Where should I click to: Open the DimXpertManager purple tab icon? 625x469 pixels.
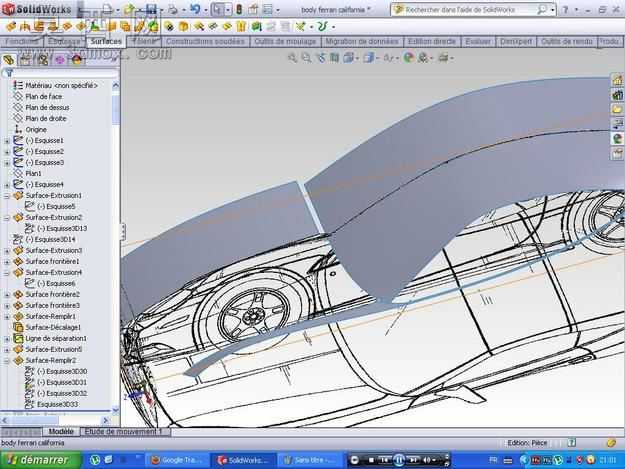coord(59,60)
